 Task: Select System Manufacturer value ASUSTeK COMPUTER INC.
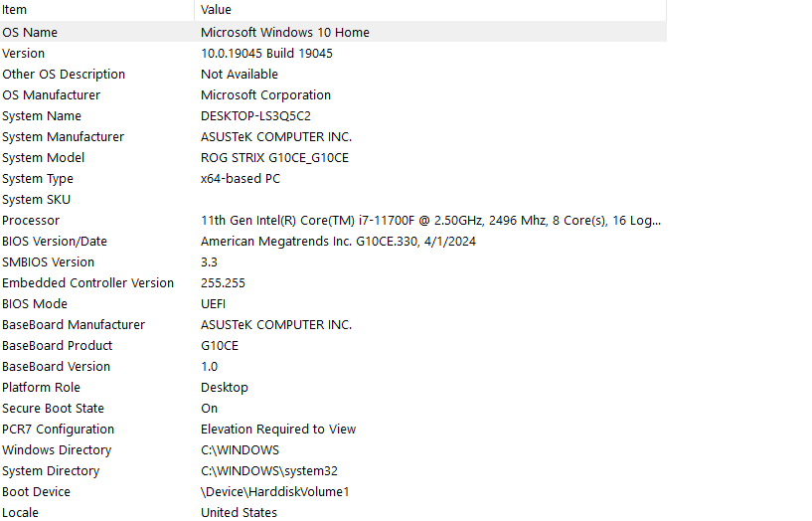(x=276, y=137)
